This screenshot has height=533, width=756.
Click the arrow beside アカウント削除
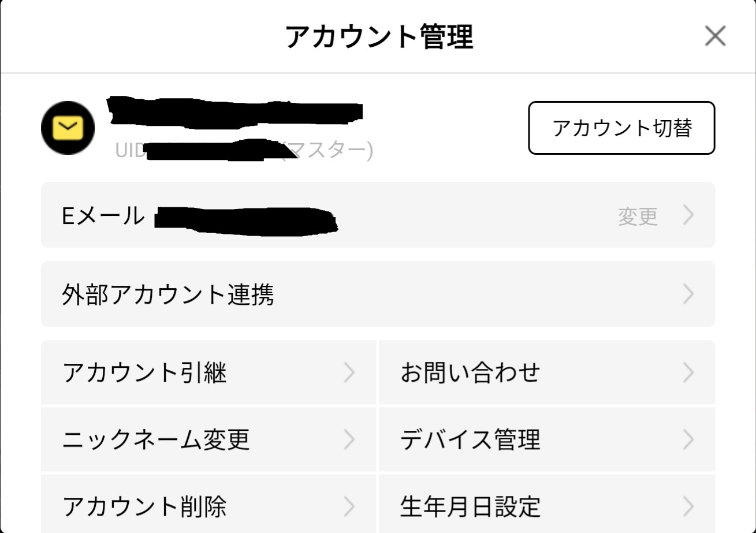click(349, 506)
